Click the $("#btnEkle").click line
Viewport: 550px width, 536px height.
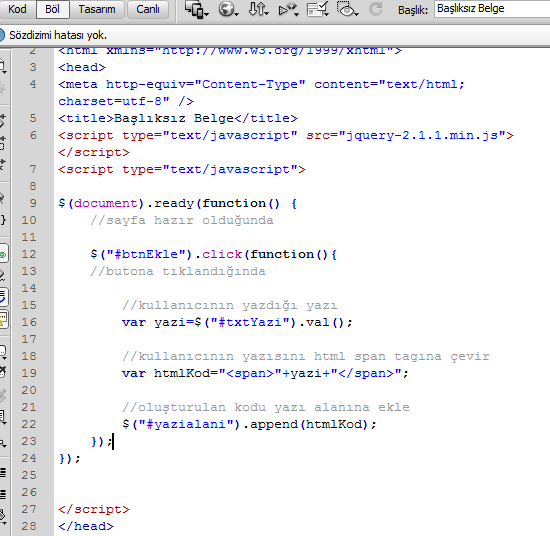coord(213,254)
